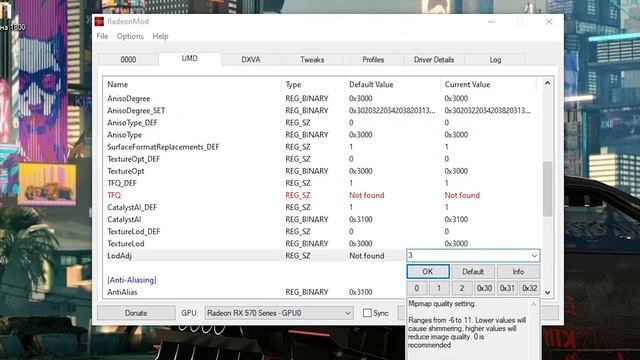Select the TextureLod_DEF row
The height and width of the screenshot is (360, 640).
coord(322,232)
